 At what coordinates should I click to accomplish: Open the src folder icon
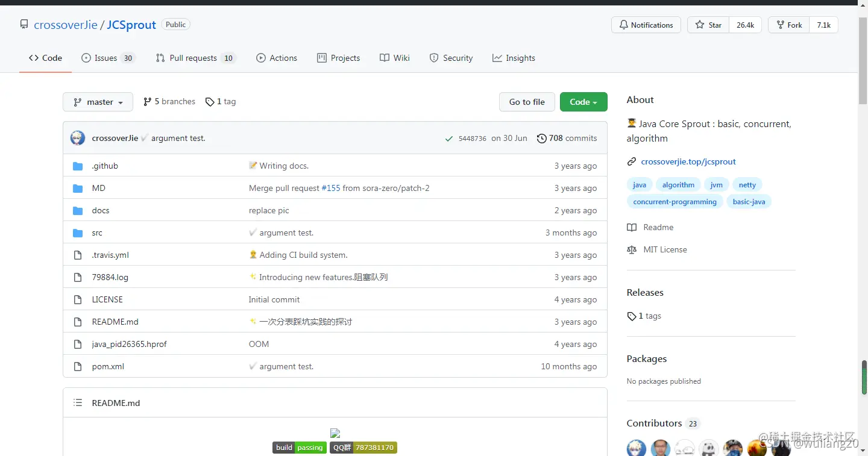point(78,233)
